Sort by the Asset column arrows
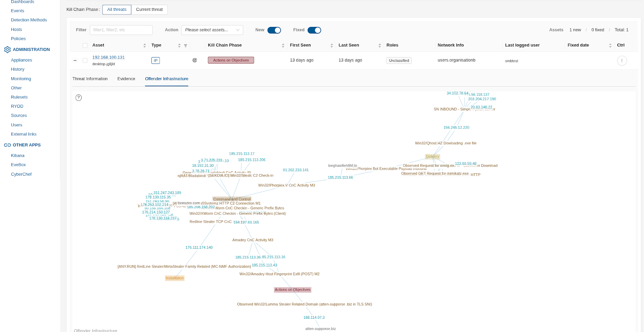 pyautogui.click(x=144, y=46)
